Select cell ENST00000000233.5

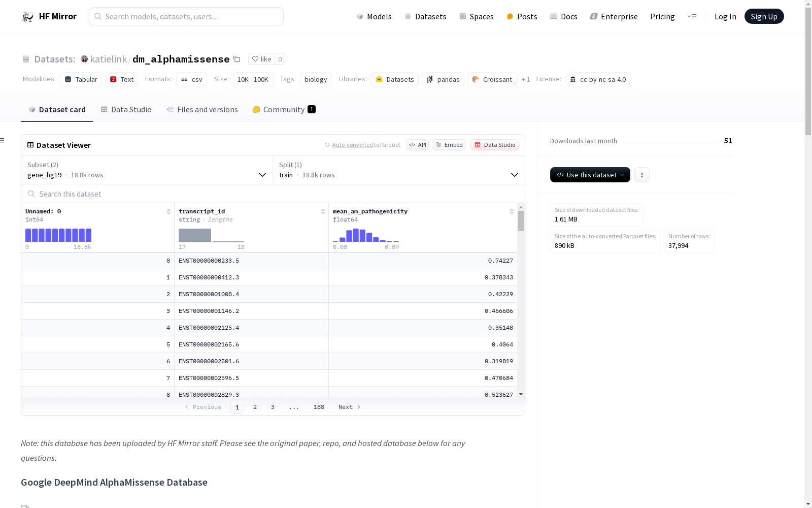tap(251, 261)
